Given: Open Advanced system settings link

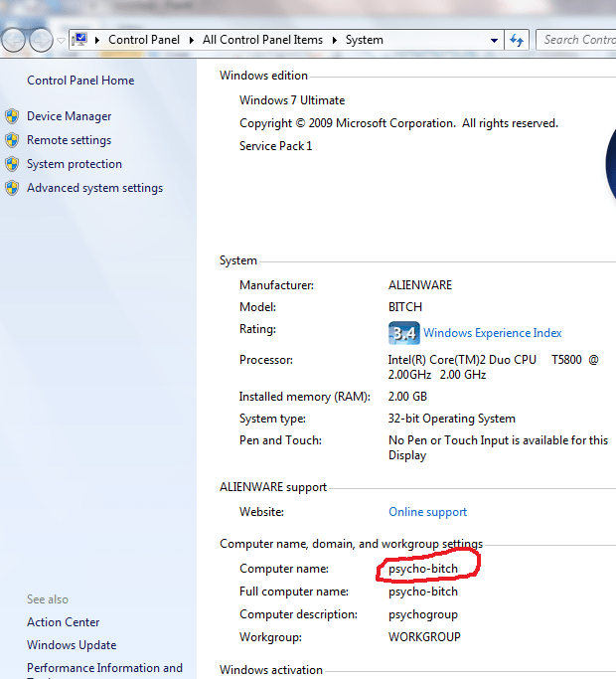Looking at the screenshot, I should click(94, 188).
